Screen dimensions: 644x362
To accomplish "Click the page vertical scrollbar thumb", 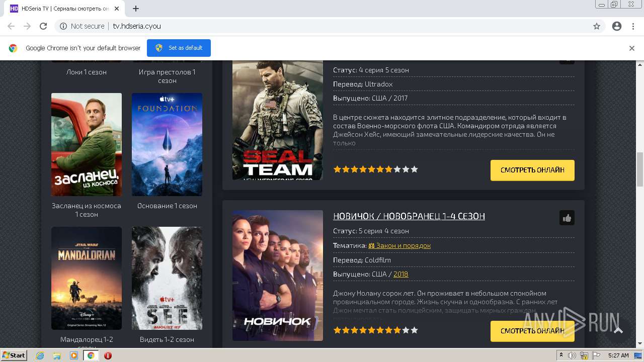I will (640, 169).
